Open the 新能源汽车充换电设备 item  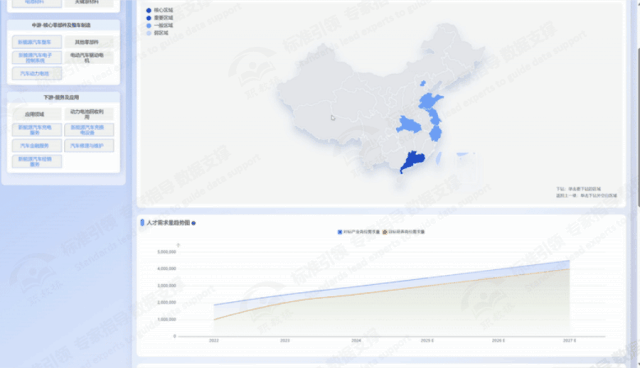(89, 130)
